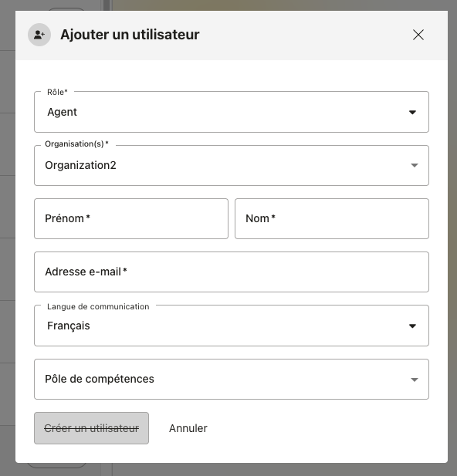The image size is (457, 476).
Task: Focus the Nom input field
Action: [332, 218]
